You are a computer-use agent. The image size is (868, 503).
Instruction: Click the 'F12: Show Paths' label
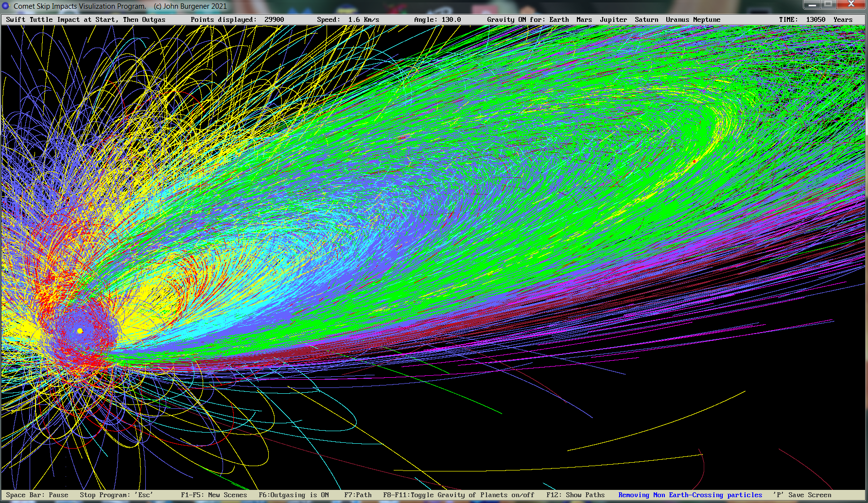(575, 495)
